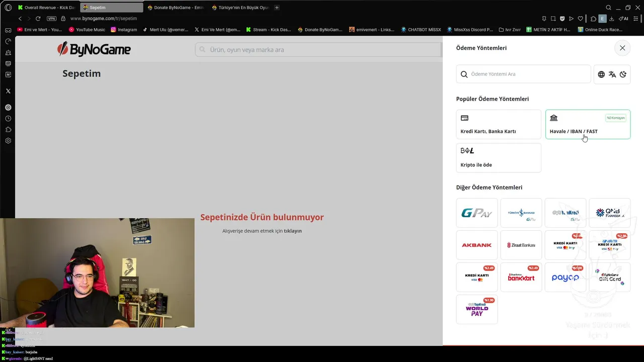The width and height of the screenshot is (644, 362).
Task: Open the extensions cube sidebar icon
Action: point(8,130)
